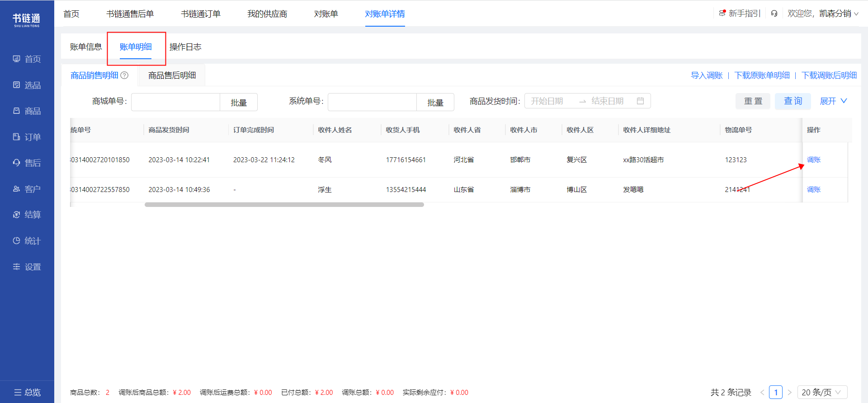
Task: Open 选品 in the sidebar
Action: pos(27,85)
